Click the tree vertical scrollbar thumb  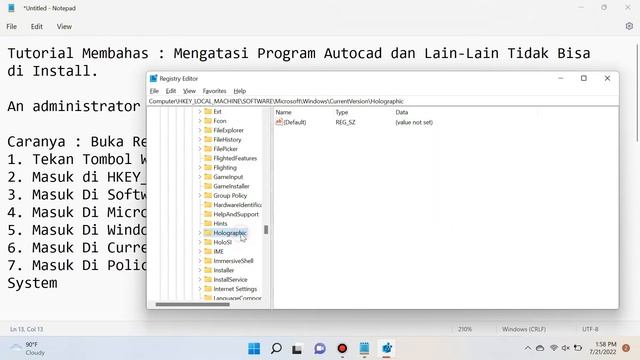pos(266,230)
